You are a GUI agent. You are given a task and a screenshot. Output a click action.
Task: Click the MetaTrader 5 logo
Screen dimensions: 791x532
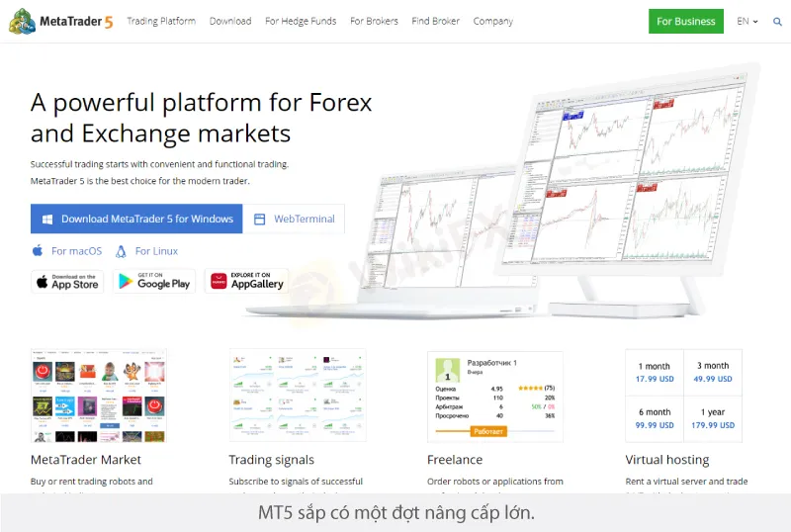pos(61,21)
